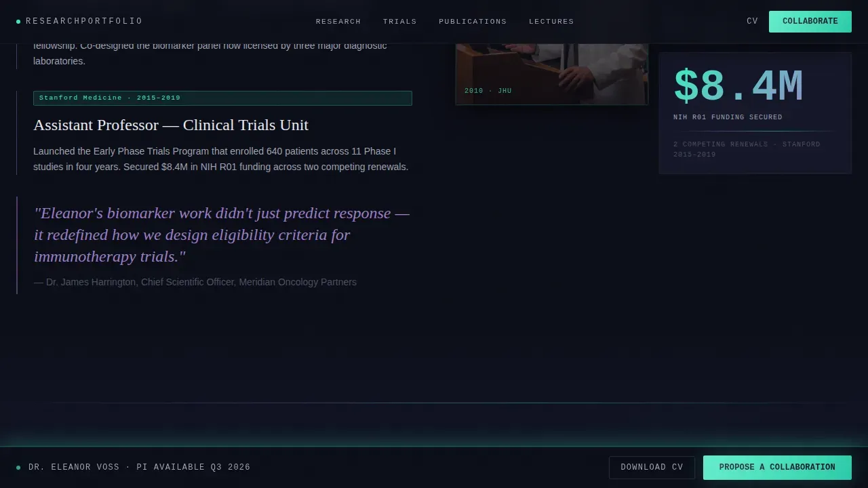
Task: Open the Research nav item
Action: click(x=338, y=22)
